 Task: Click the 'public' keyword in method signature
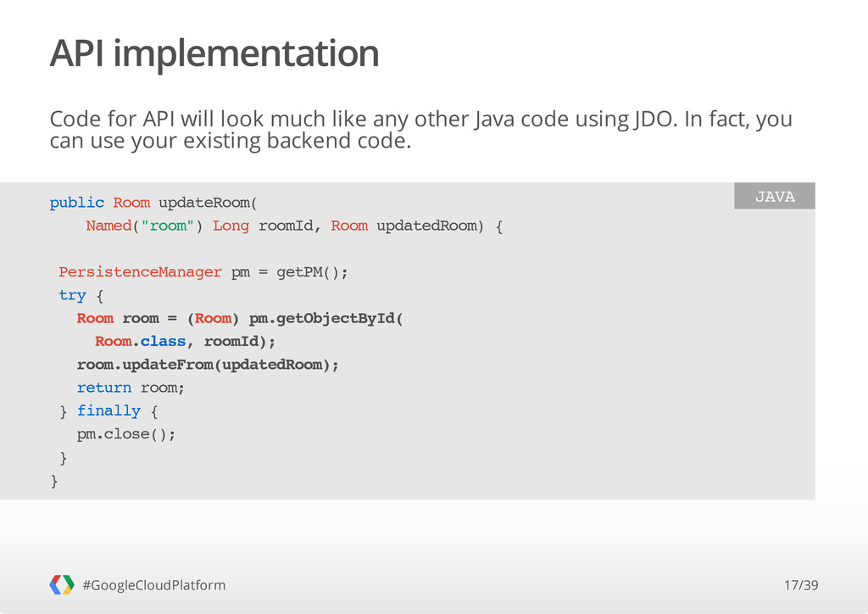point(77,203)
